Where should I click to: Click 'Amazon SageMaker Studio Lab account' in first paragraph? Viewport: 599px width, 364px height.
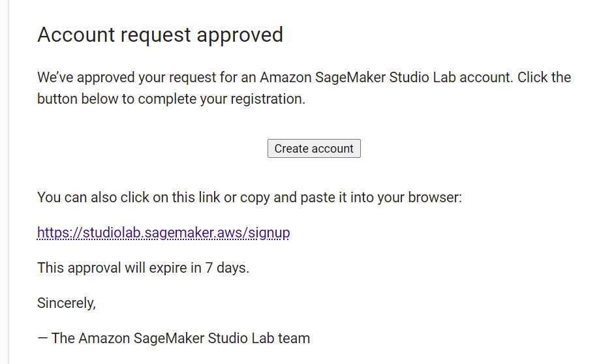point(385,78)
